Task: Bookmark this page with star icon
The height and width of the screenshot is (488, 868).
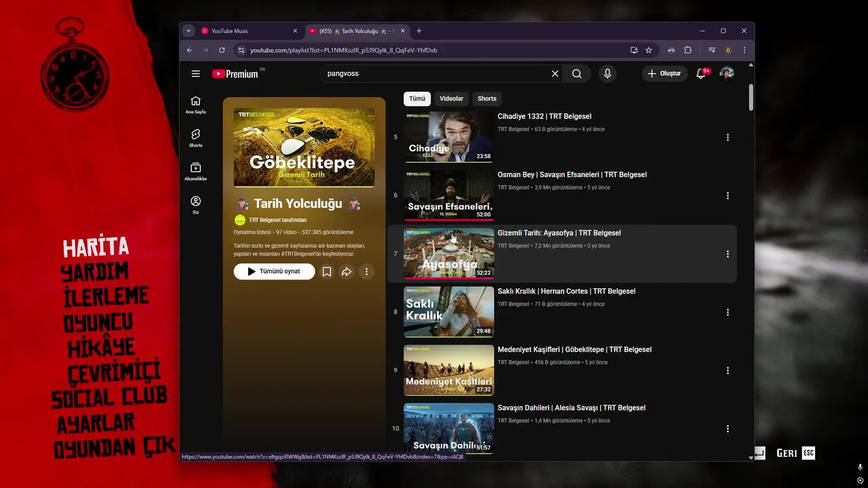Action: (x=649, y=50)
